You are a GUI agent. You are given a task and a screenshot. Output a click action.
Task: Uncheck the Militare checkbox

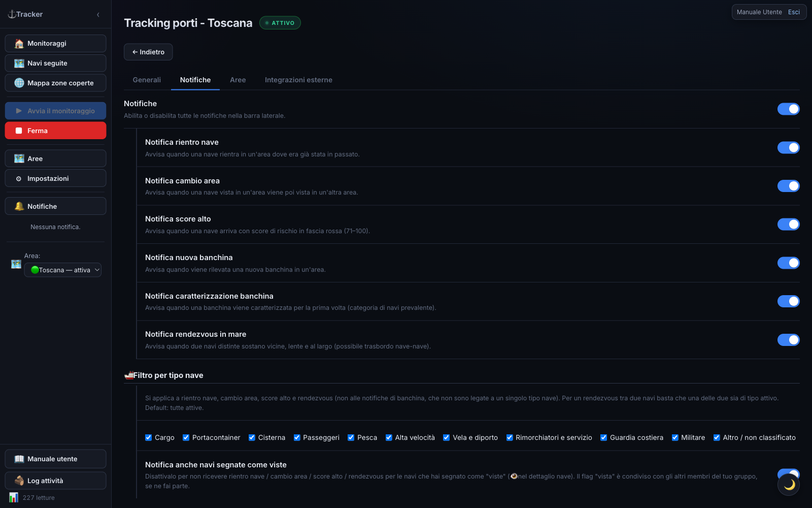tap(675, 437)
